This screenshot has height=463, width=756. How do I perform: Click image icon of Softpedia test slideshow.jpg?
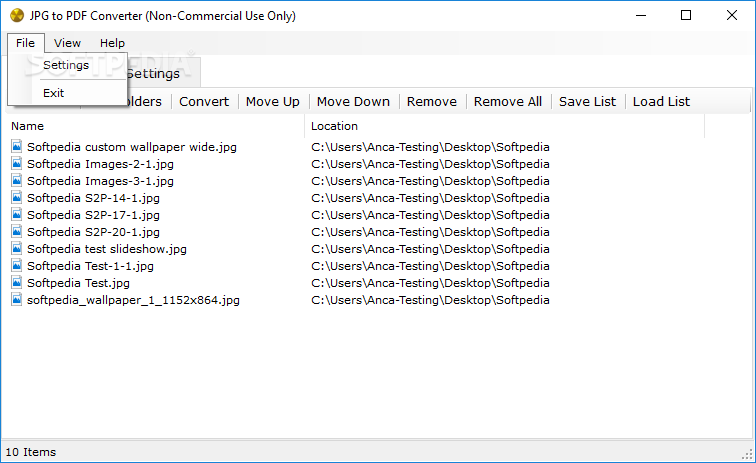tap(17, 248)
